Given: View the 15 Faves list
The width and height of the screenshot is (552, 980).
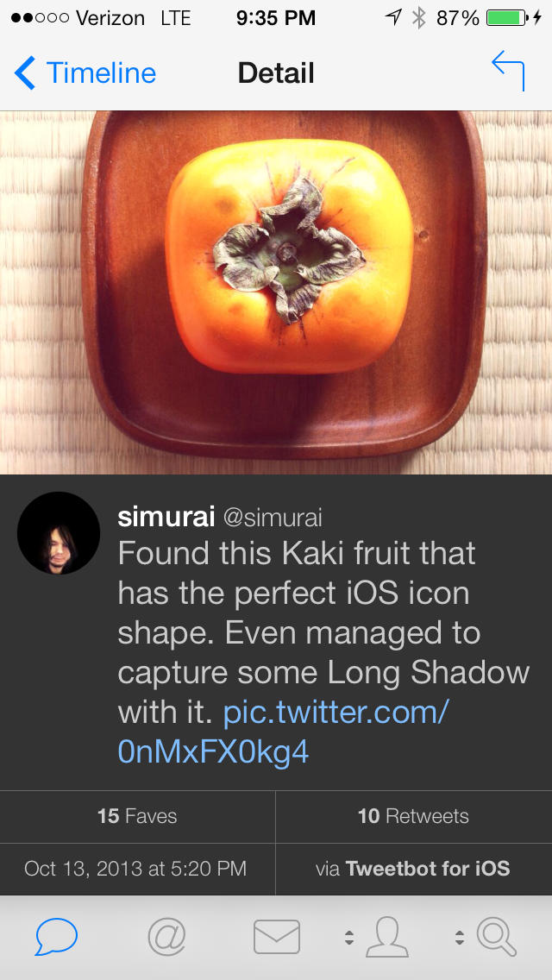Looking at the screenshot, I should [x=137, y=816].
